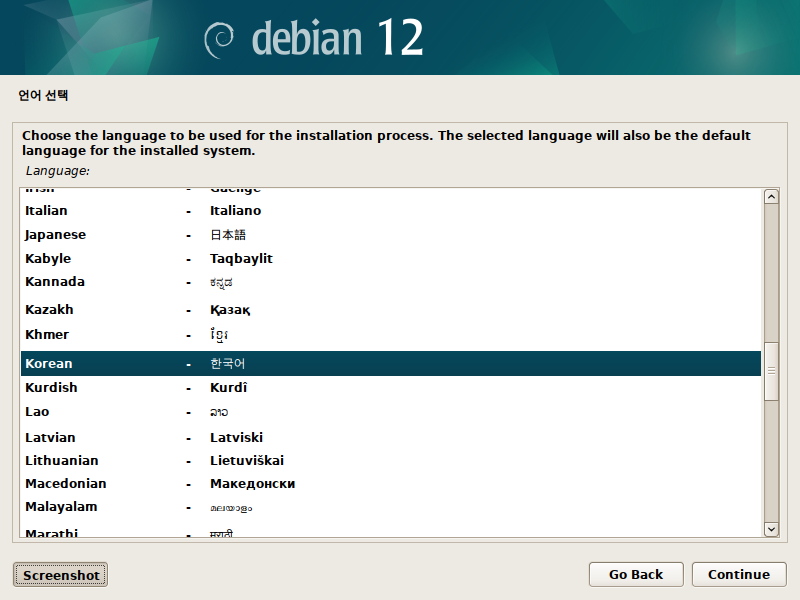Select Kurdish in the language list
Image resolution: width=800 pixels, height=600 pixels.
tap(391, 388)
